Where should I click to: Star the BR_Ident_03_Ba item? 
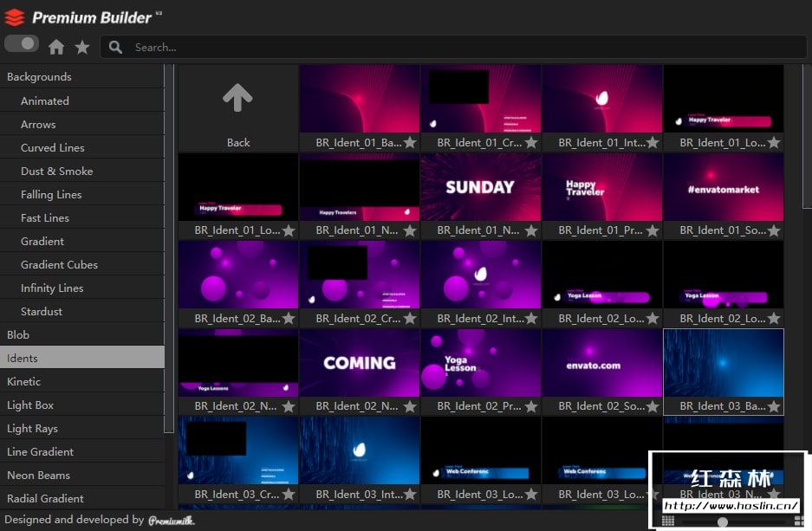(774, 406)
